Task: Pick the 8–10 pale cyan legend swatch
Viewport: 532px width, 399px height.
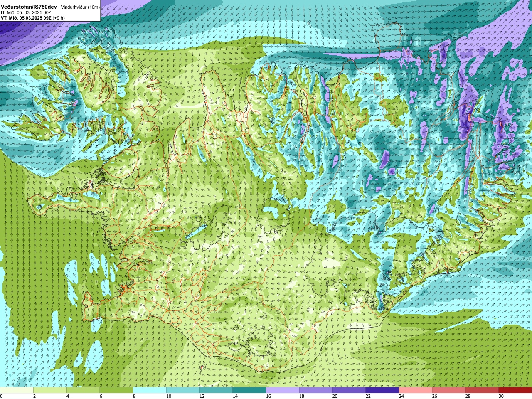Action: (x=150, y=390)
